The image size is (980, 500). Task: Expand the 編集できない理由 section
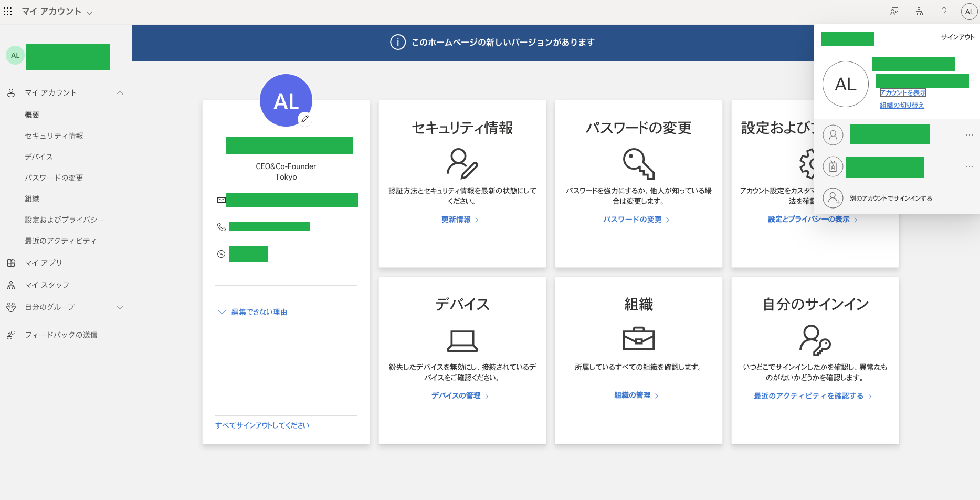point(252,312)
